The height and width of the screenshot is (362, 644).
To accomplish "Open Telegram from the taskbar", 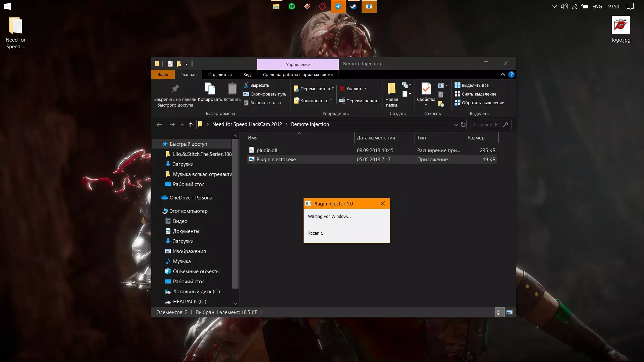I will (338, 6).
